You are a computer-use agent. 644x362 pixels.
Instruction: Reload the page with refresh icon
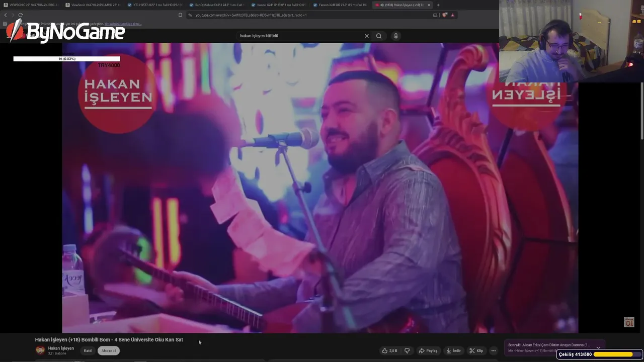tap(20, 15)
